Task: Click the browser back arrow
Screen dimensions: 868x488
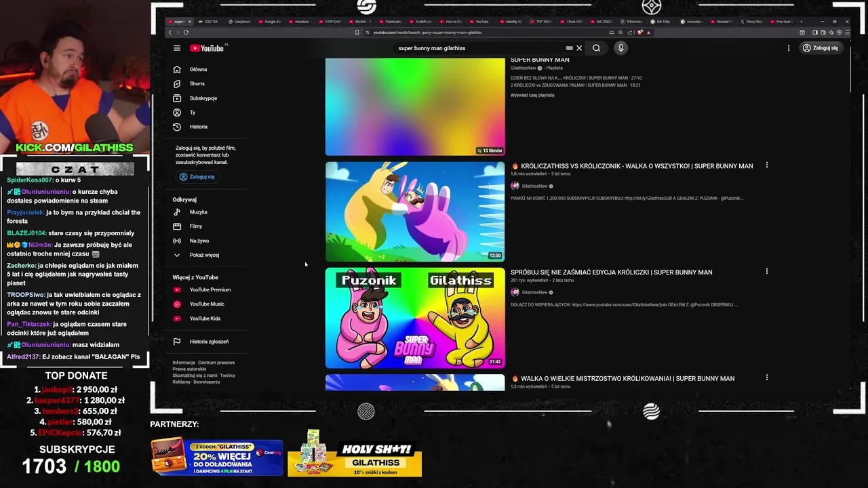Action: [x=170, y=32]
